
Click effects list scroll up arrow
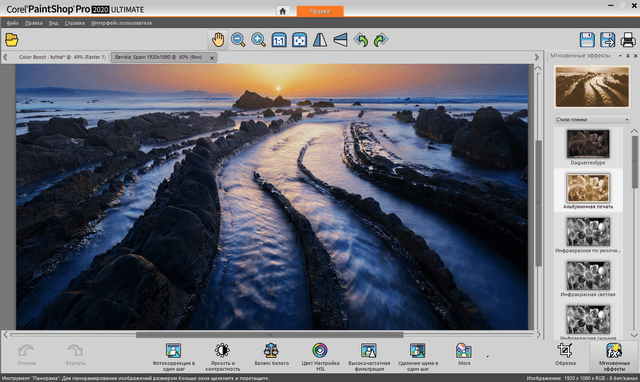[634, 131]
